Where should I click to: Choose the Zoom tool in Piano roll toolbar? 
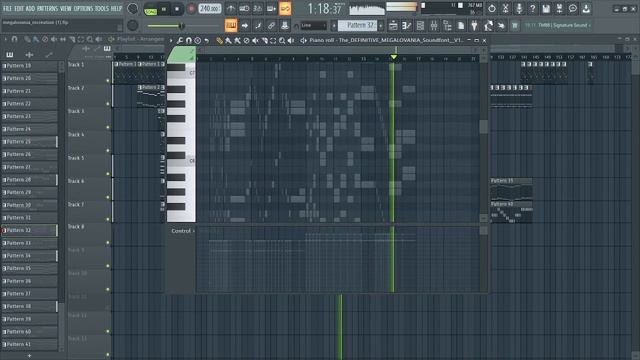coord(282,40)
